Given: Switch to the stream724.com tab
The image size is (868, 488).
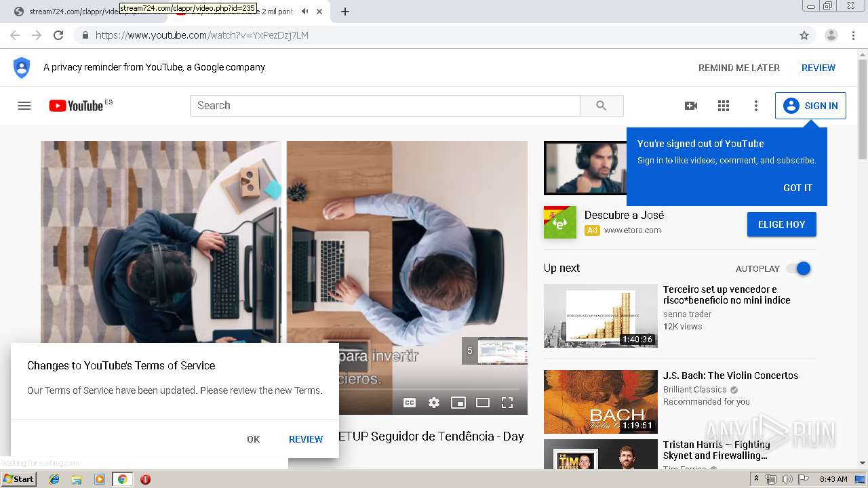Looking at the screenshot, I should [x=85, y=12].
